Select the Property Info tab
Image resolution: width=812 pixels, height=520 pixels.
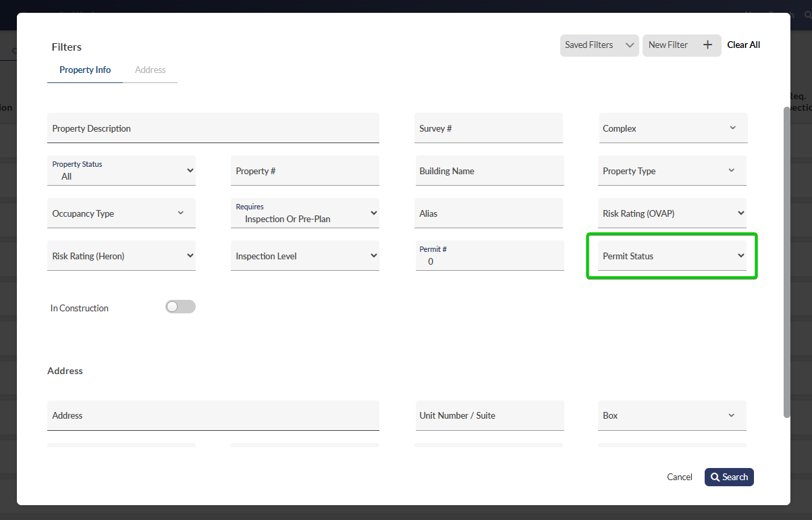tap(85, 70)
